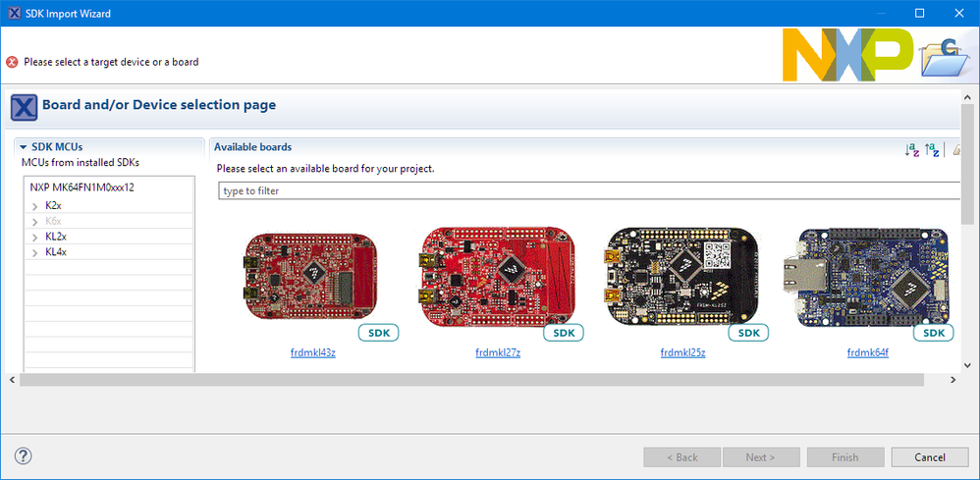Select NXP MK64FN1M0xxx12 entry
980x480 pixels.
pyautogui.click(x=82, y=187)
